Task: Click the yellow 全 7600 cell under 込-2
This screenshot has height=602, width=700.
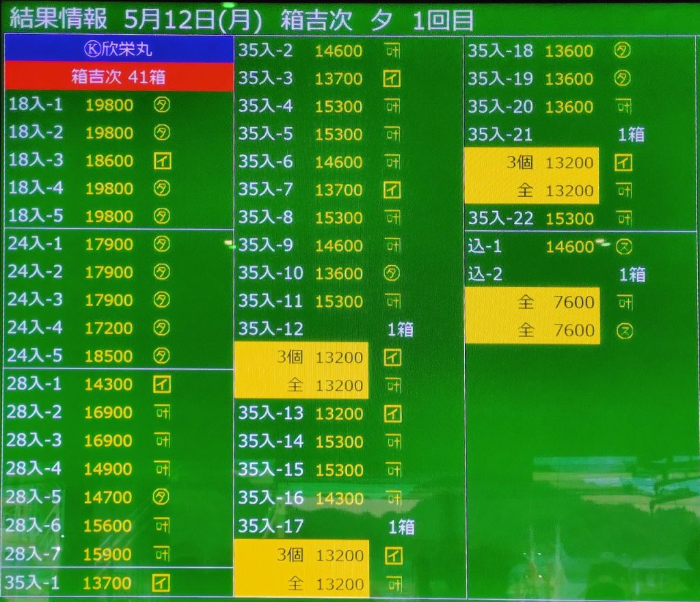Action: click(x=533, y=302)
